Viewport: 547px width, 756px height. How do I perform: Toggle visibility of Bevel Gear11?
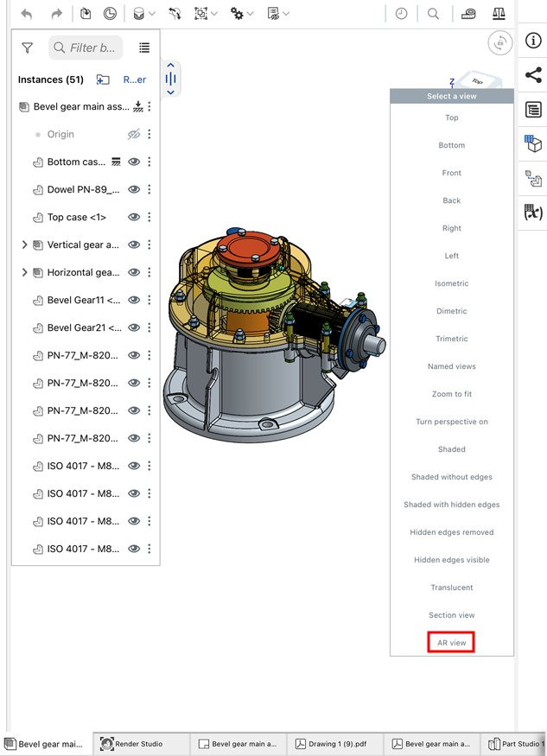[x=134, y=300]
